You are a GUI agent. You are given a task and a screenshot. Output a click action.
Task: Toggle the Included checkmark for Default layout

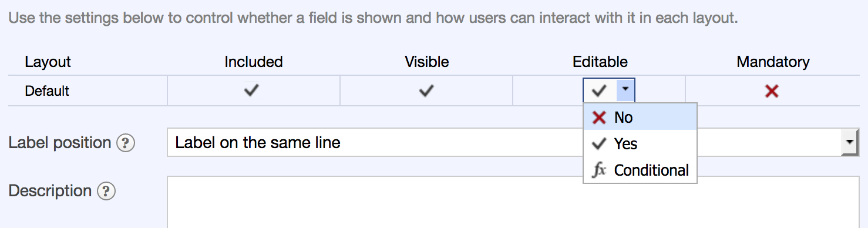tap(251, 90)
